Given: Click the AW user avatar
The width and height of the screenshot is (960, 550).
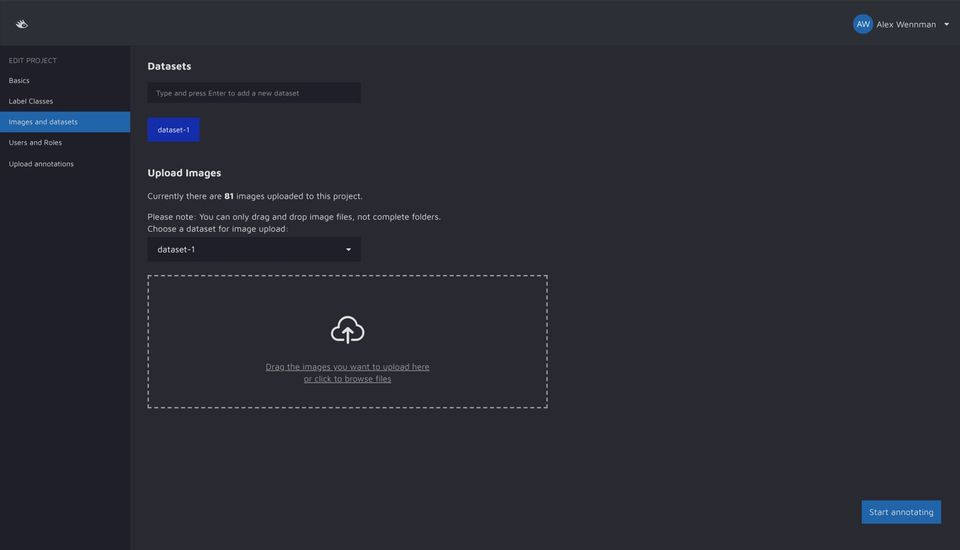Looking at the screenshot, I should [x=863, y=24].
